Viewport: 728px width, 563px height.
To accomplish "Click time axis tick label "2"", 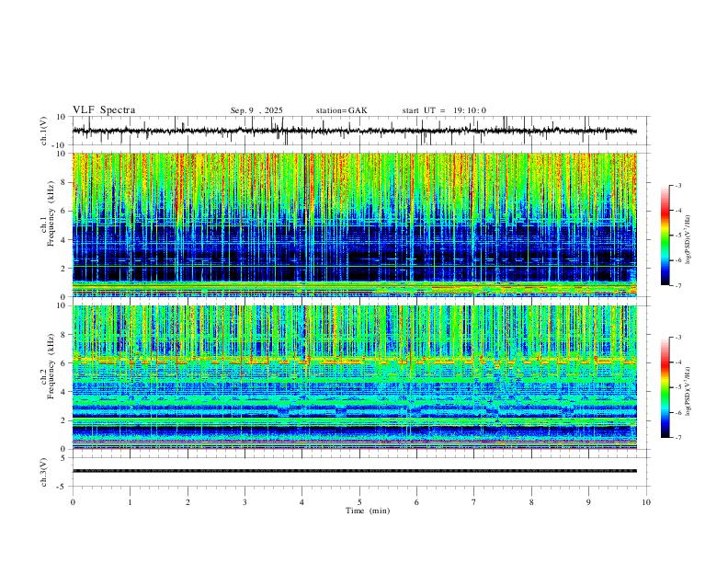I will pyautogui.click(x=188, y=502).
